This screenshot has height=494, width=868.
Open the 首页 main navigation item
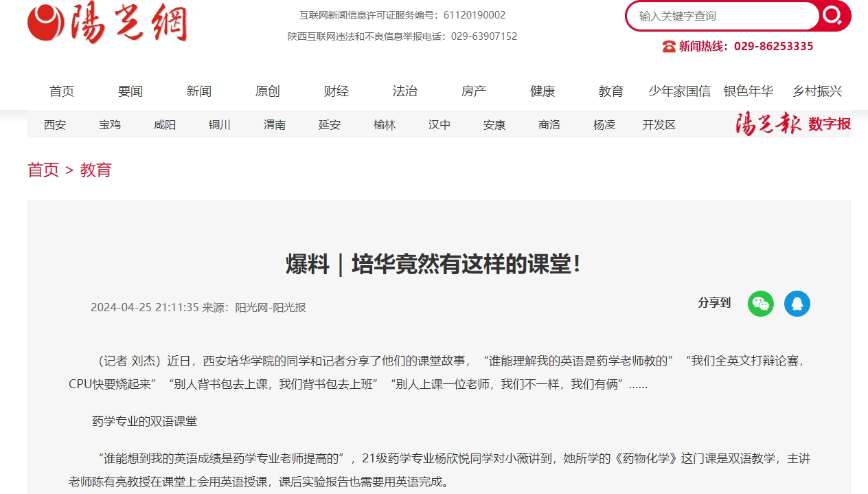click(x=62, y=91)
